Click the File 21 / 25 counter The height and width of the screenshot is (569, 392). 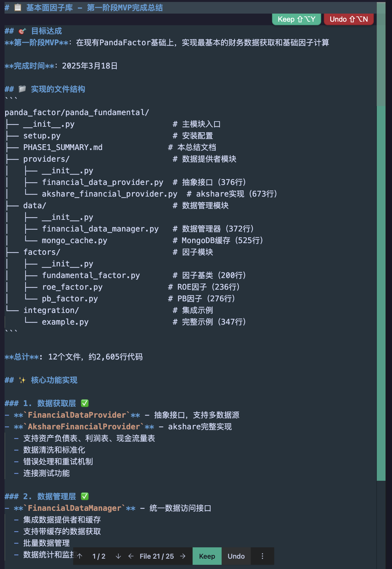coord(157,556)
